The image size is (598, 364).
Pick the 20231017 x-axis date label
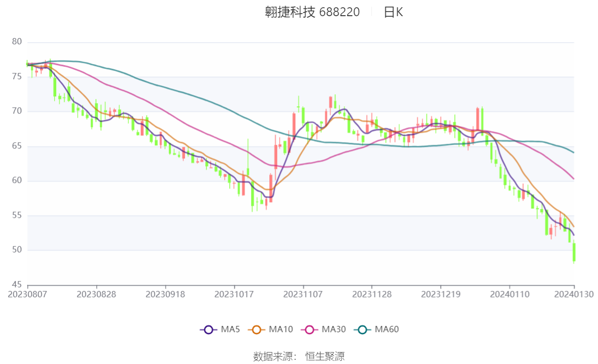(234, 294)
